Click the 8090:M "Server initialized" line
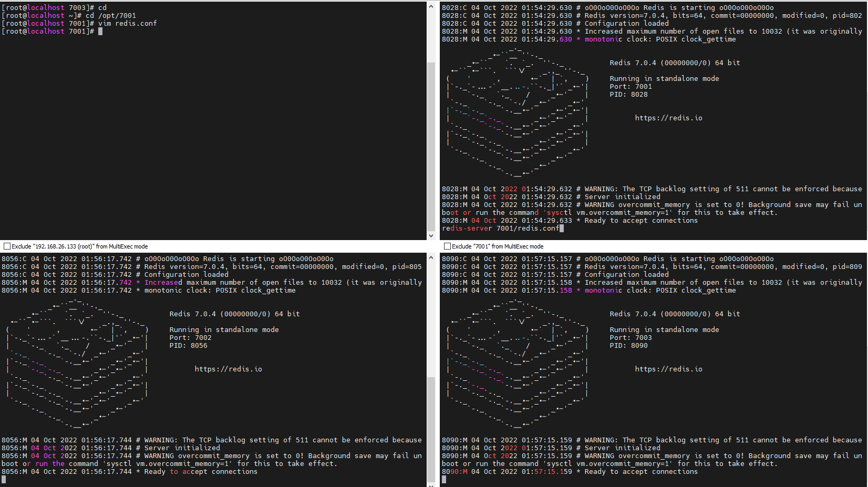 pyautogui.click(x=551, y=448)
